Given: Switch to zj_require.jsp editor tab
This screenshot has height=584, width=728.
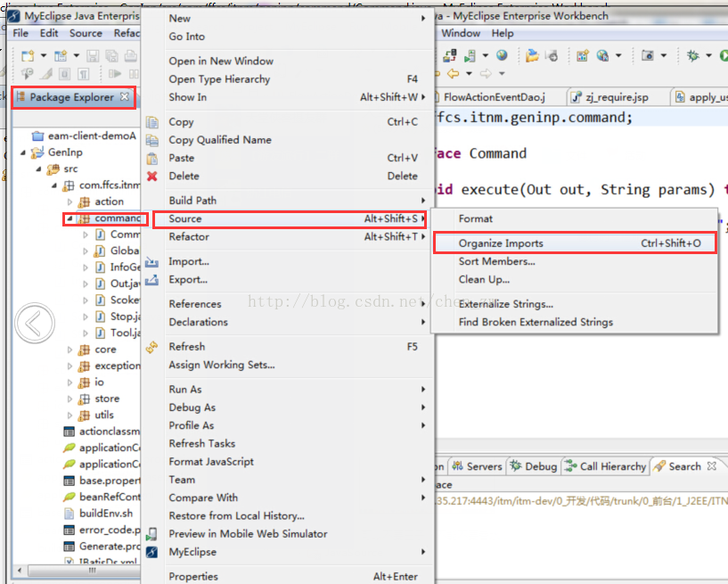Looking at the screenshot, I should coord(617,97).
